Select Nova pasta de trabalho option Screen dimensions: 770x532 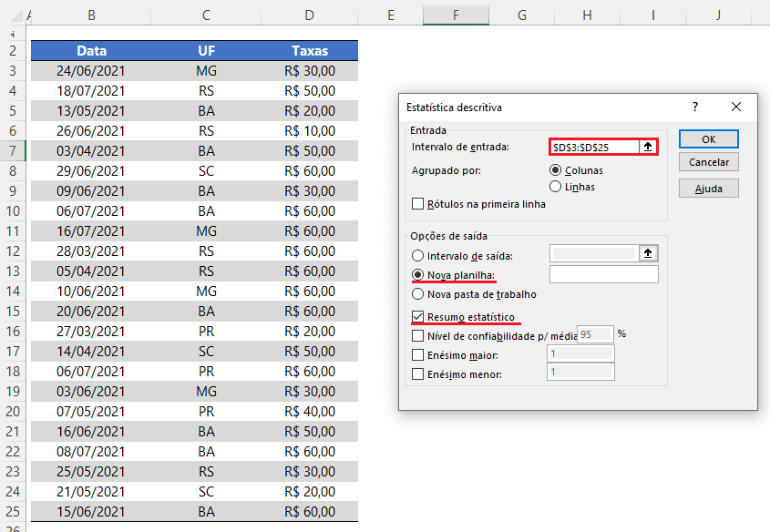coord(418,294)
